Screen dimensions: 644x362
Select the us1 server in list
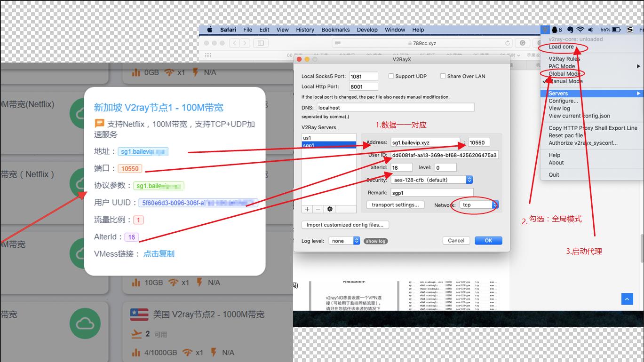[x=329, y=138]
